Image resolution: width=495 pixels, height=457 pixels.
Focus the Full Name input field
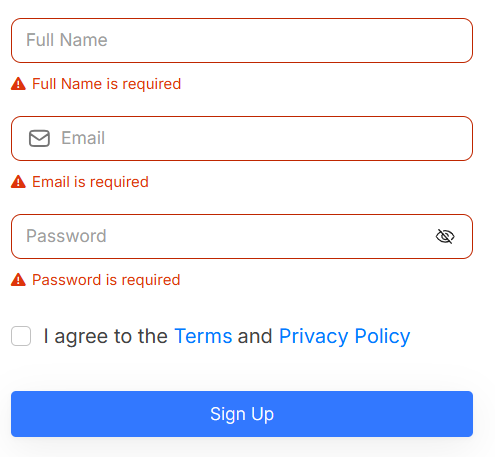[242, 40]
